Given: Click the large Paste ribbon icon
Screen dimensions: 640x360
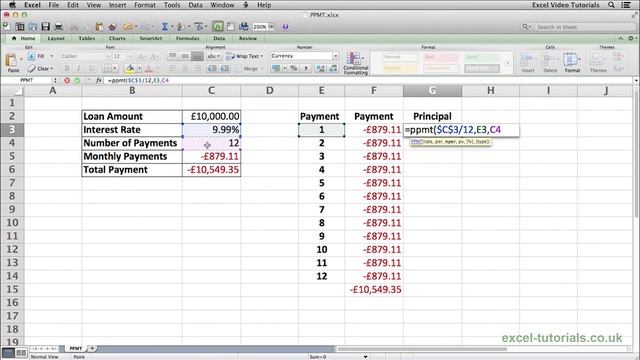Looking at the screenshot, I should [x=11, y=60].
